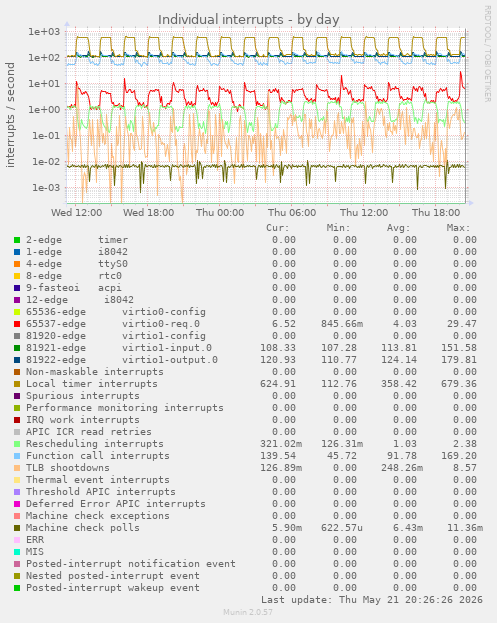Click the 'Local timer interrupts' legend label
Image resolution: width=497 pixels, height=623 pixels.
tap(92, 384)
